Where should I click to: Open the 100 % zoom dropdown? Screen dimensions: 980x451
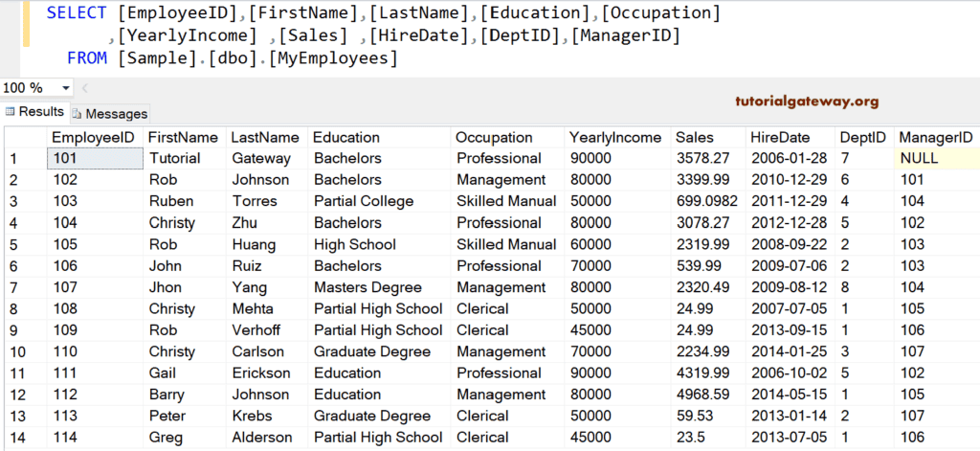coord(66,88)
